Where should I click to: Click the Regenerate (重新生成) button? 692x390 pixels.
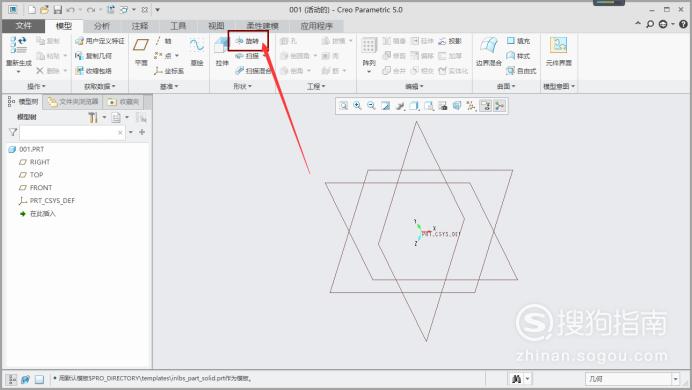tap(19, 55)
